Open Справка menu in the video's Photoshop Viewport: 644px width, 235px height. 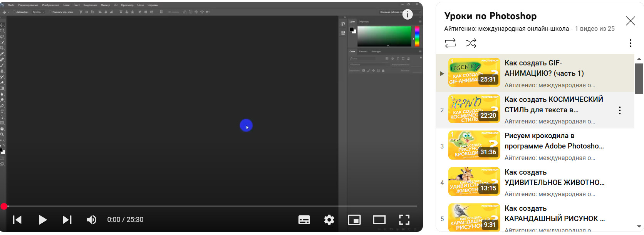(153, 5)
